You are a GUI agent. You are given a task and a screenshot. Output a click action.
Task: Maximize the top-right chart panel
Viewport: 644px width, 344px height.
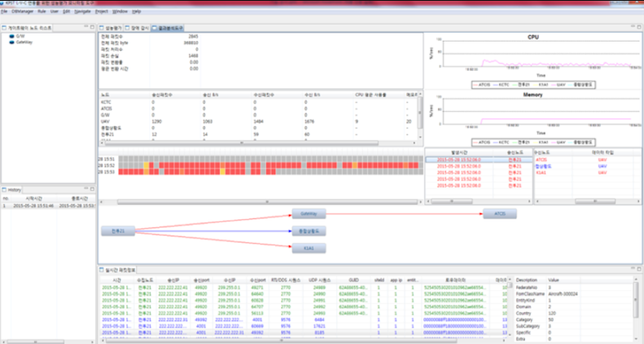(x=637, y=27)
